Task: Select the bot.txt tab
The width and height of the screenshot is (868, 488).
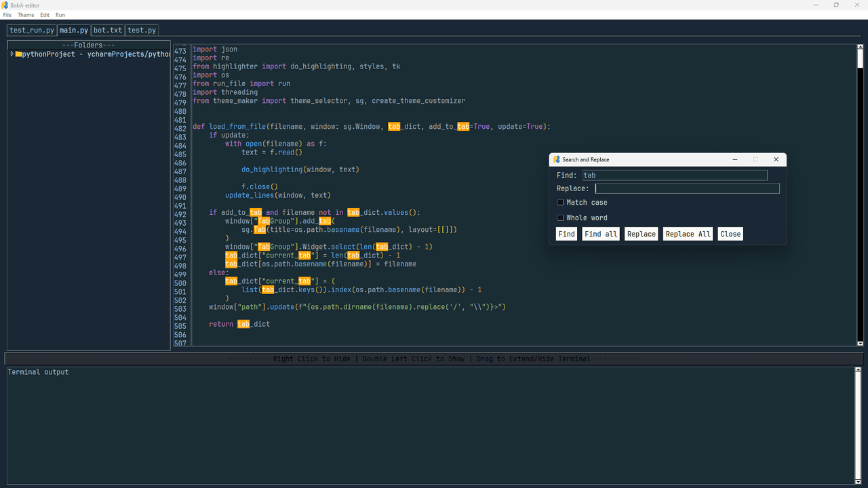Action: tap(108, 30)
